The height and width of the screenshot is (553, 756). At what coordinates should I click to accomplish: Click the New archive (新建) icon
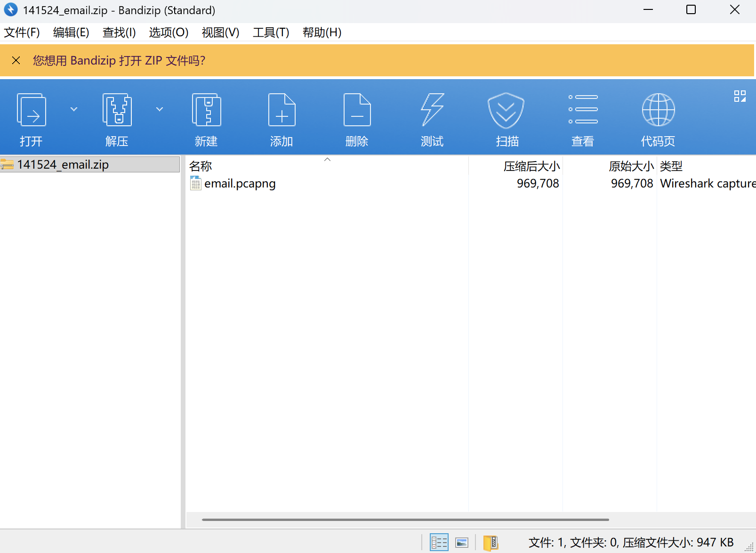[206, 110]
